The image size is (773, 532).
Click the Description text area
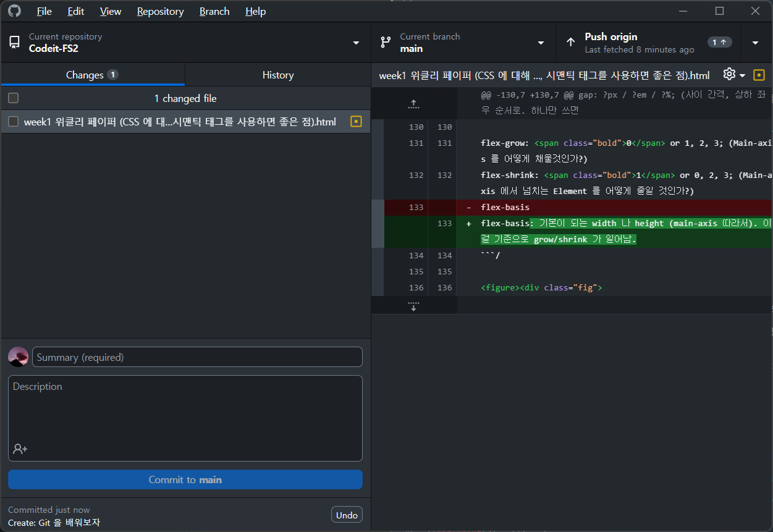click(x=185, y=418)
